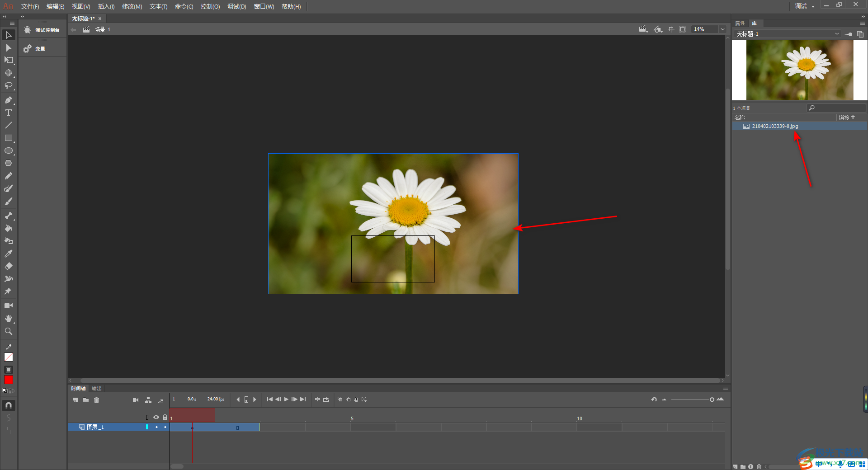Switch to the 属性 panel tab
The image size is (868, 470).
tap(740, 23)
